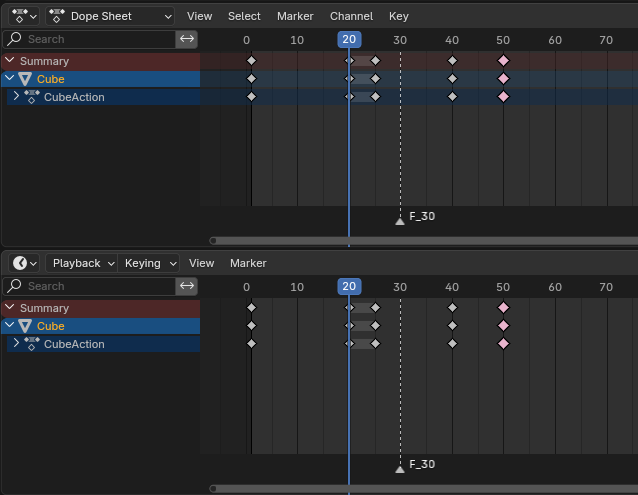The image size is (638, 495).
Task: Select the F_30 marker in Dope Sheet
Action: click(400, 220)
